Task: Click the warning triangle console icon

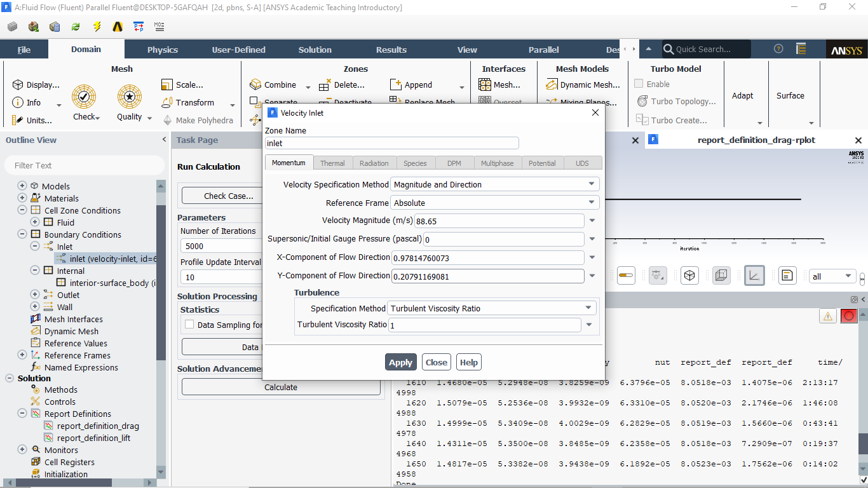Action: 827,316
